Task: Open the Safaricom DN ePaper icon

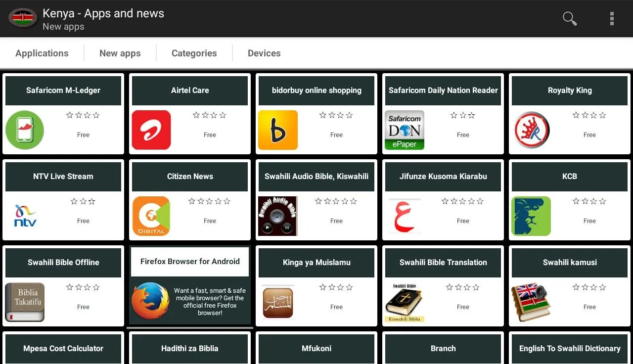Action: tap(405, 130)
